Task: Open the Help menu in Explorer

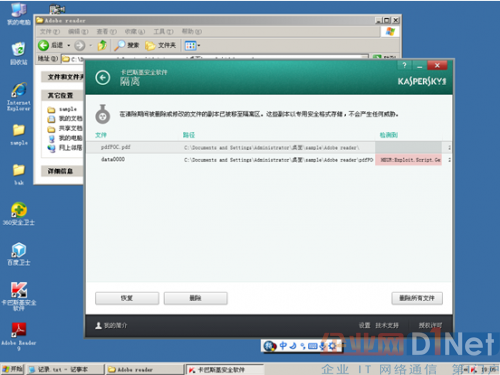Action: [x=192, y=31]
